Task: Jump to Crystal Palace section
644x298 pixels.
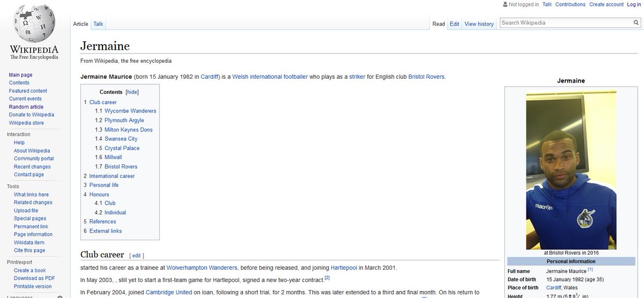Action: [122, 148]
